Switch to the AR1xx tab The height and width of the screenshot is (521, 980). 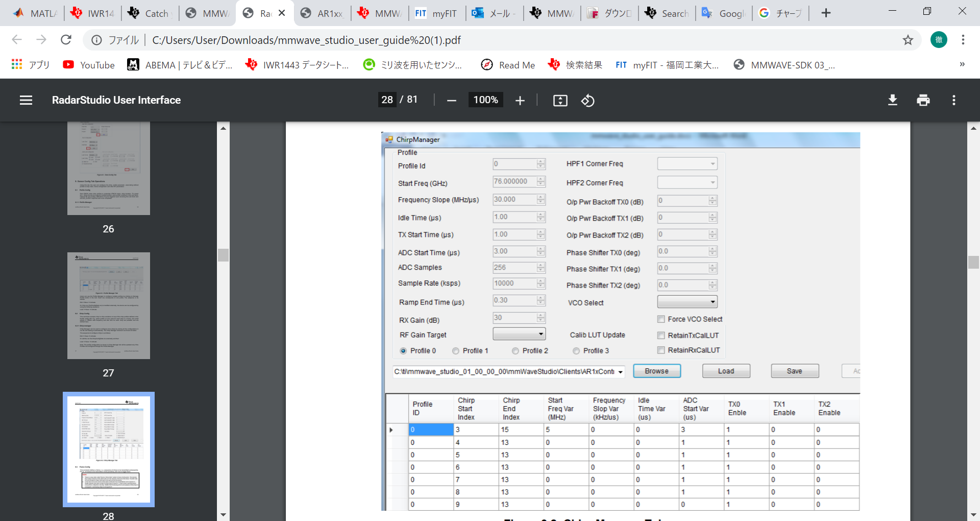322,13
